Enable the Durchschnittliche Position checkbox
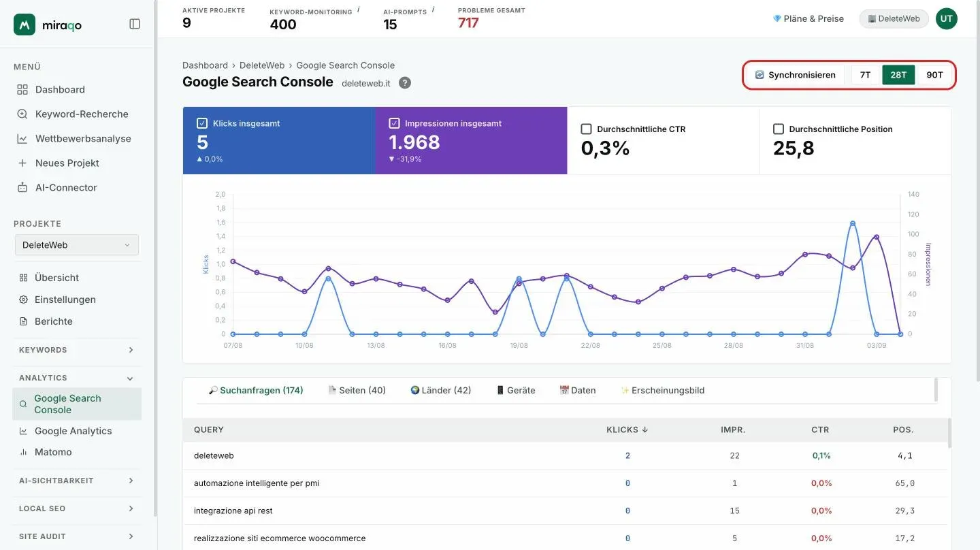 click(779, 129)
